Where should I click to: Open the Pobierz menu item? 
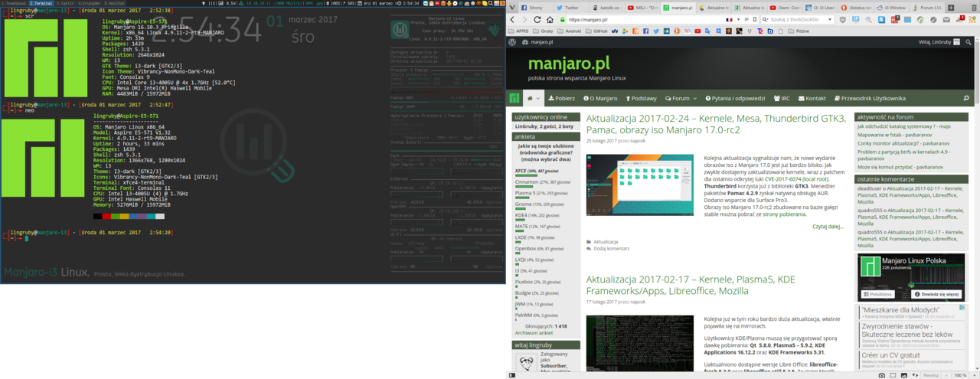tap(562, 99)
